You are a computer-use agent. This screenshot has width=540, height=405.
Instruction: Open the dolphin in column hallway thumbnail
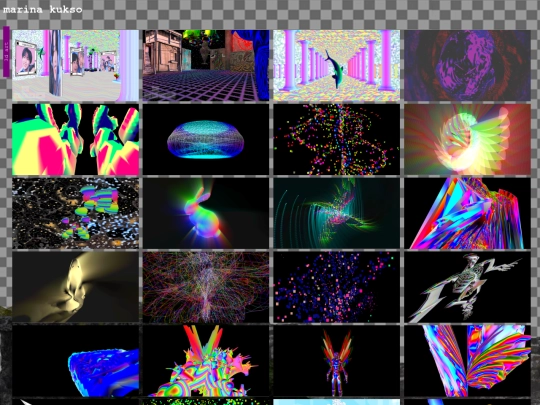[337, 65]
